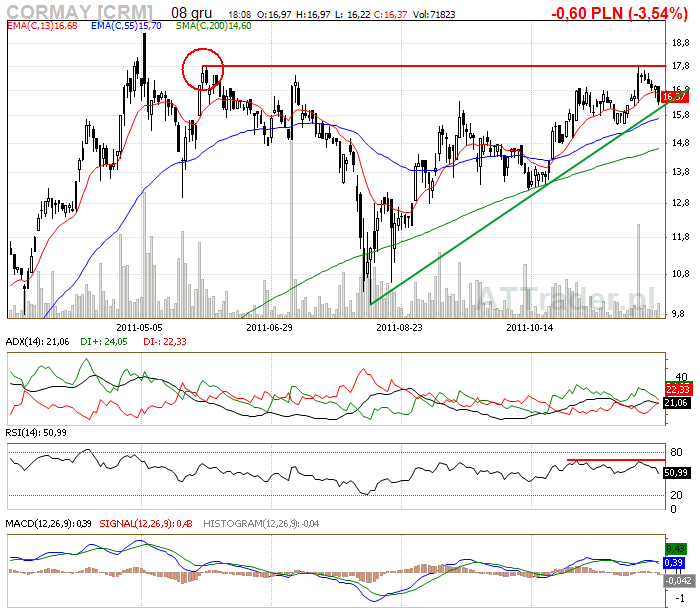This screenshot has height=613, width=700.
Task: Click the black 50,99 RSI value tag
Action: [x=676, y=473]
